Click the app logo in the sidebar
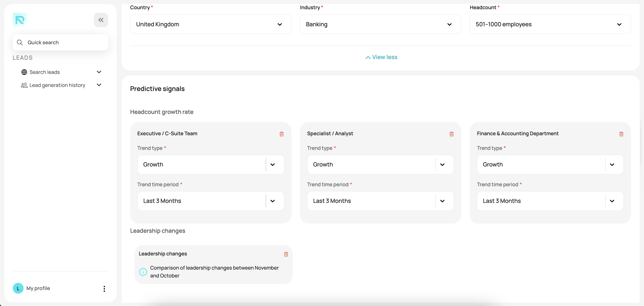The height and width of the screenshot is (306, 644). coord(20,20)
